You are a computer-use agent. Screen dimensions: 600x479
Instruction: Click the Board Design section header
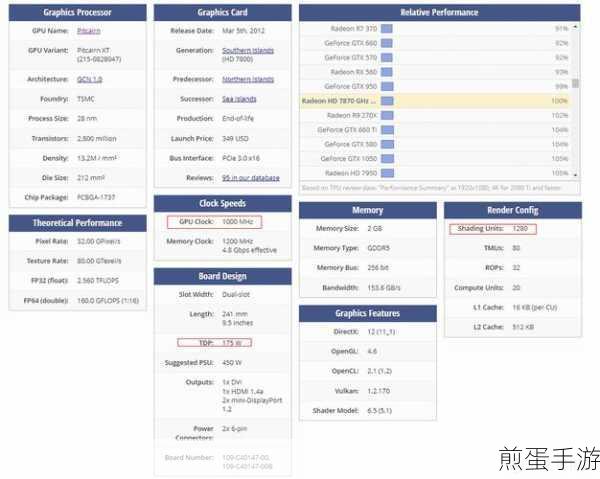pos(222,276)
